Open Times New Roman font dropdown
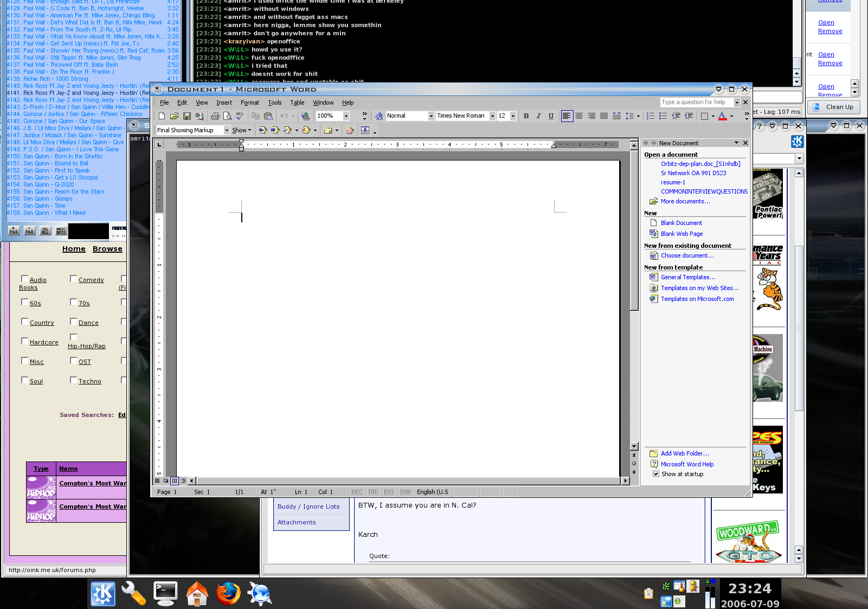The width and height of the screenshot is (868, 609). click(492, 116)
